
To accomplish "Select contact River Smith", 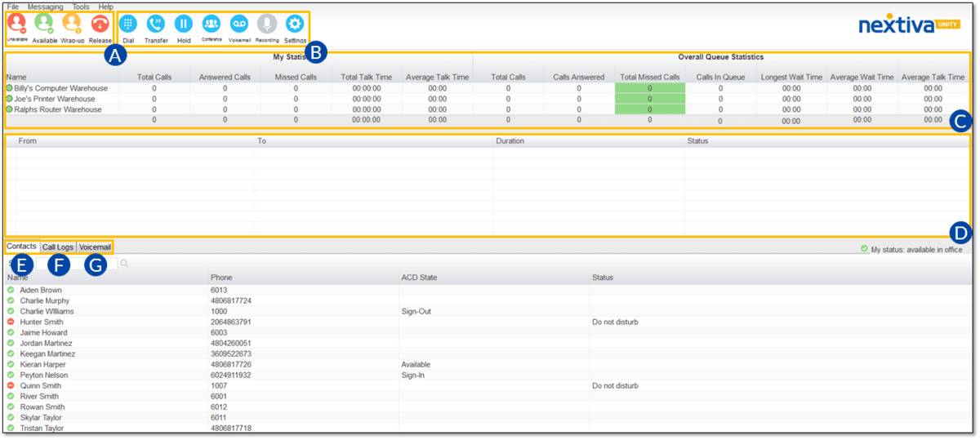I will click(x=39, y=396).
